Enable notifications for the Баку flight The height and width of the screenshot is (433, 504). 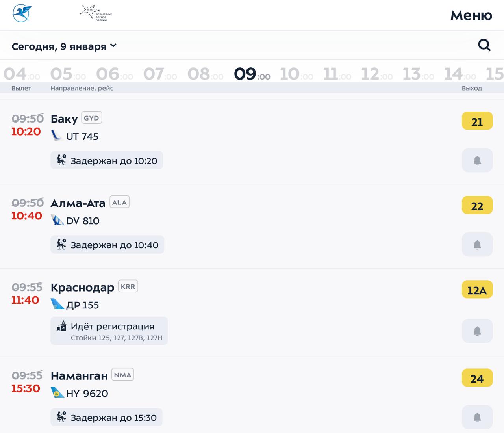[477, 160]
